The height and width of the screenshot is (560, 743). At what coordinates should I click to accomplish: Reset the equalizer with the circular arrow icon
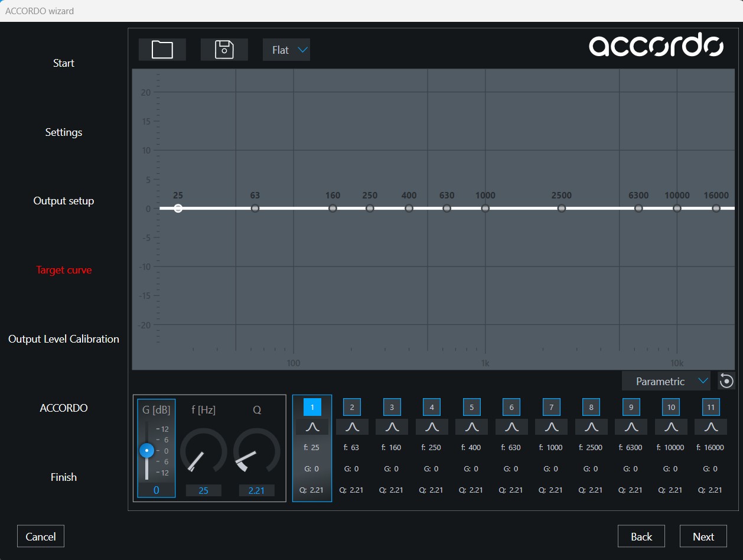(726, 381)
